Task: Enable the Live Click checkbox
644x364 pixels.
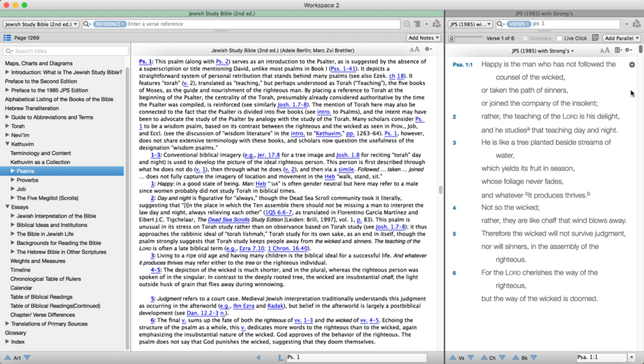Action: pos(560,38)
